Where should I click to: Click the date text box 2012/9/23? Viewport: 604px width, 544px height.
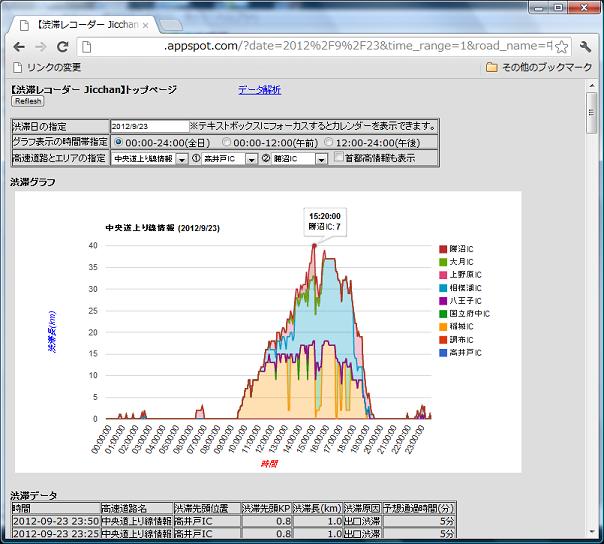(x=149, y=126)
